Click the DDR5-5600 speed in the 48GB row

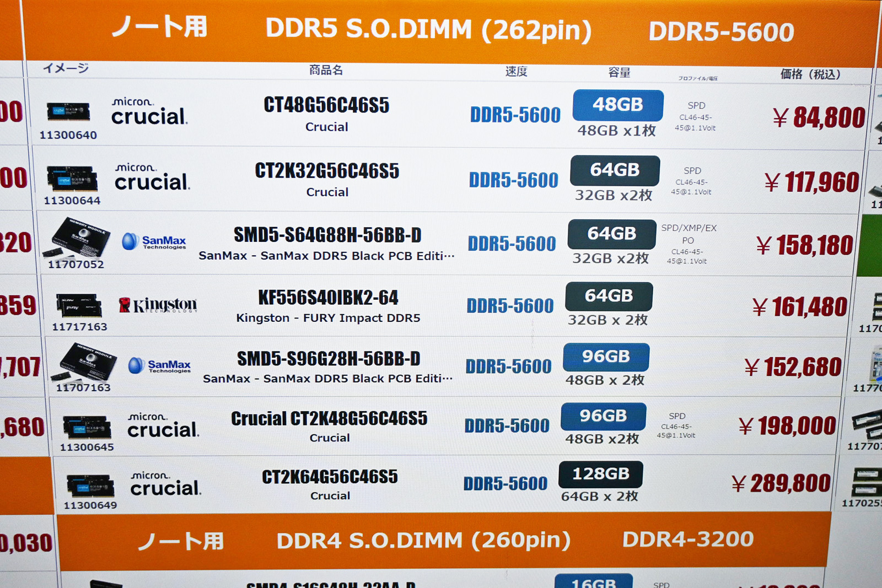tap(515, 115)
